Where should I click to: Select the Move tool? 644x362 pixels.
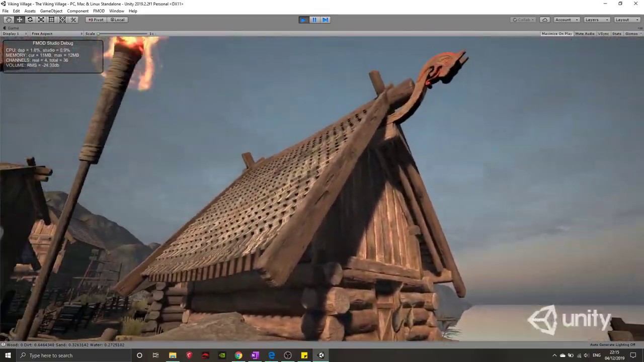click(20, 20)
